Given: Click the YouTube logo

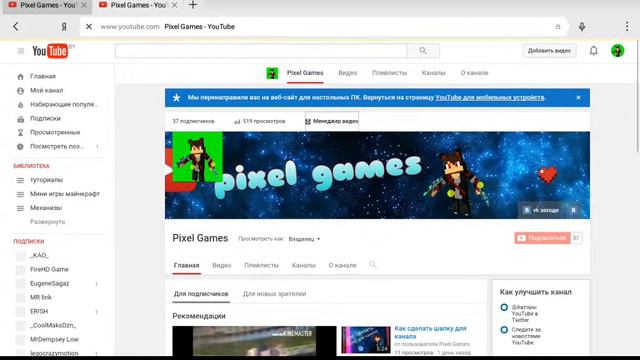Looking at the screenshot, I should click(50, 51).
